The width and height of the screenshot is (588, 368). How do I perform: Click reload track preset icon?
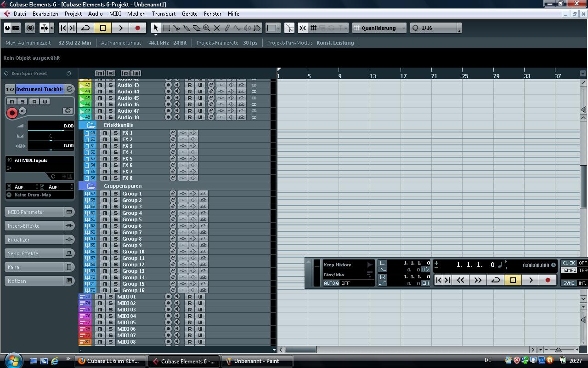68,73
